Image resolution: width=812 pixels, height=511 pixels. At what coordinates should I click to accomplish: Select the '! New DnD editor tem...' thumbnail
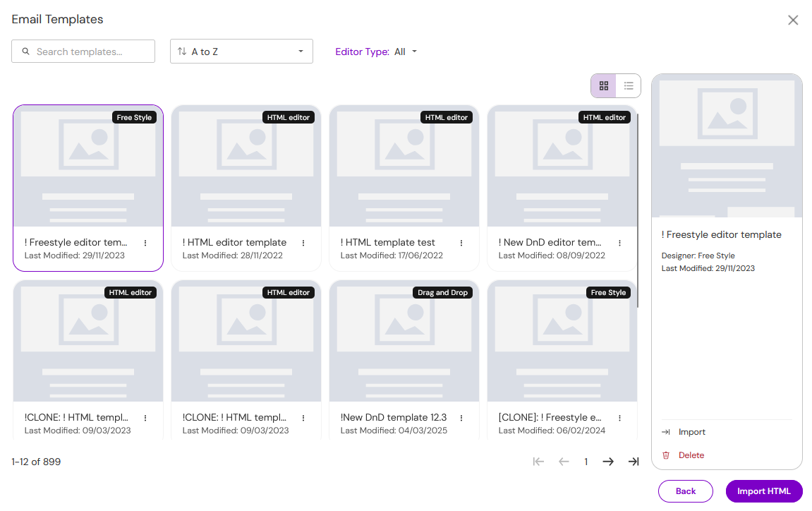coord(562,167)
